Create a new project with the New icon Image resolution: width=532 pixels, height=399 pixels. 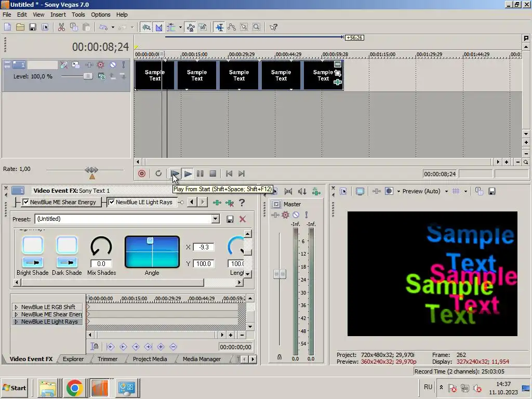7,27
